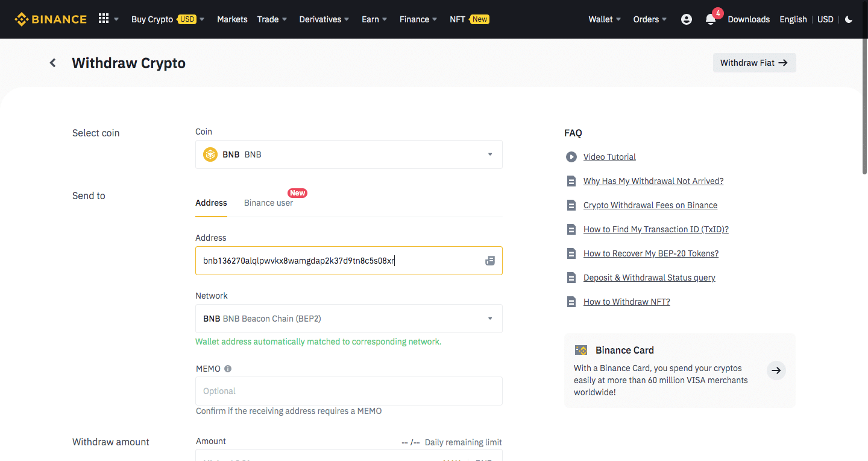Click the Binance Card arrow button
The image size is (868, 461).
pos(776,370)
